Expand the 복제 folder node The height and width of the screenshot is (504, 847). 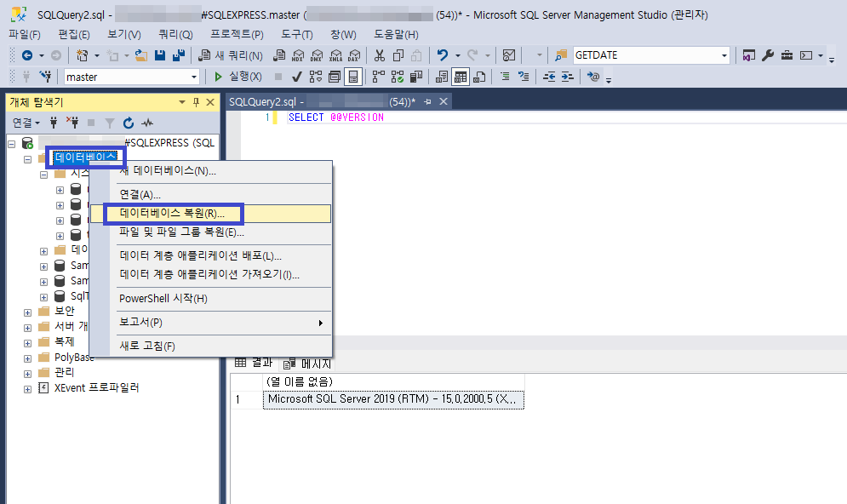point(27,343)
